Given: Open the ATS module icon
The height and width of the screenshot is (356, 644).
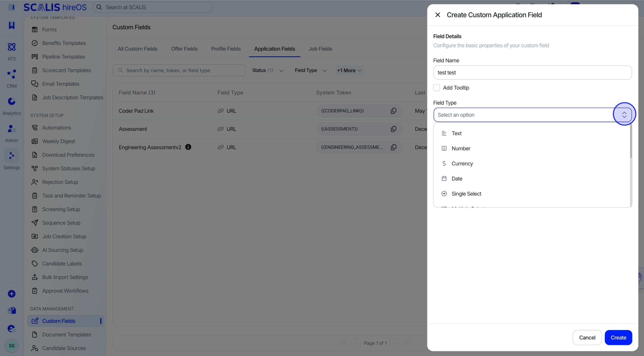Looking at the screenshot, I should coord(12,47).
